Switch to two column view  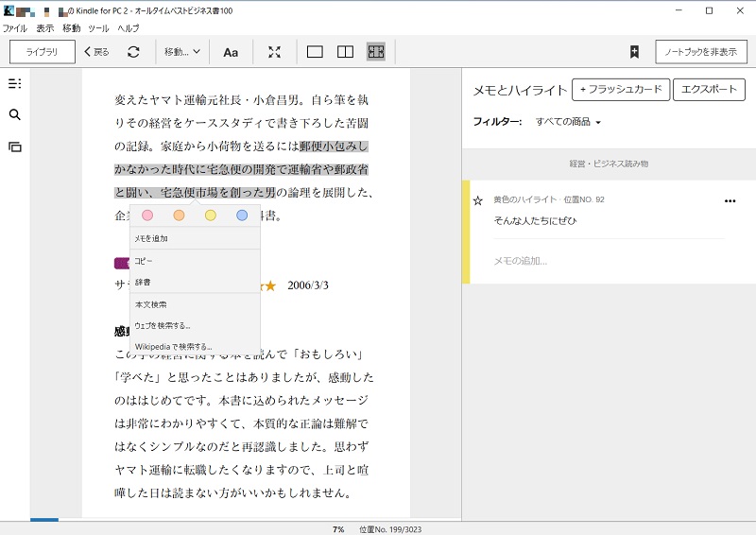(345, 52)
